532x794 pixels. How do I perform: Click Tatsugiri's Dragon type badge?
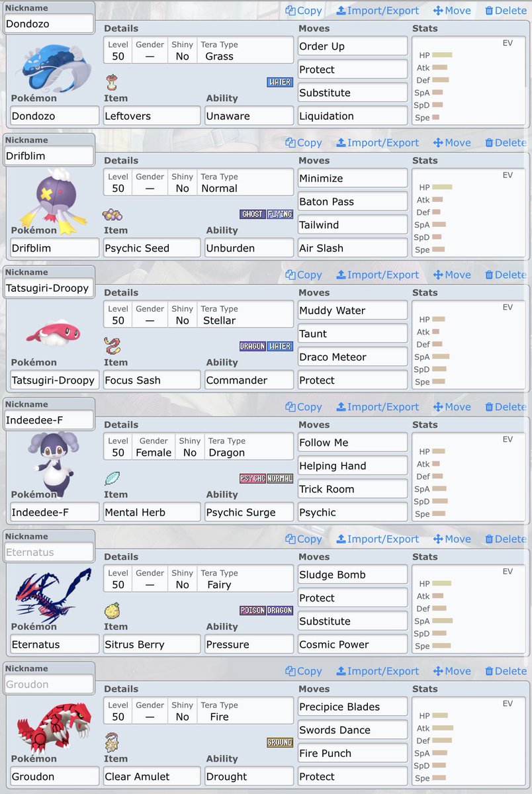pos(253,346)
